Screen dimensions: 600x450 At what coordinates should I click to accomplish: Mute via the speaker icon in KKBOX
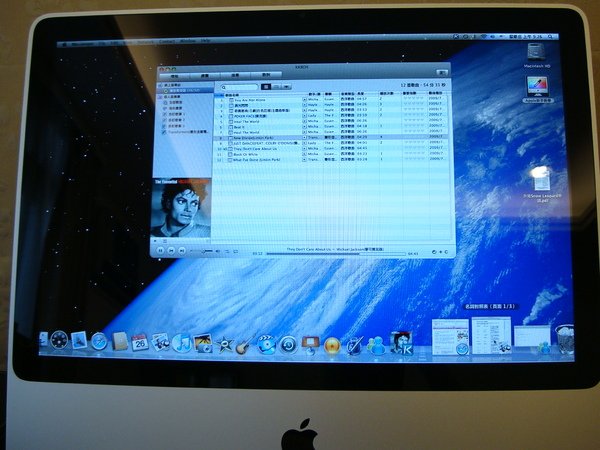click(x=218, y=251)
